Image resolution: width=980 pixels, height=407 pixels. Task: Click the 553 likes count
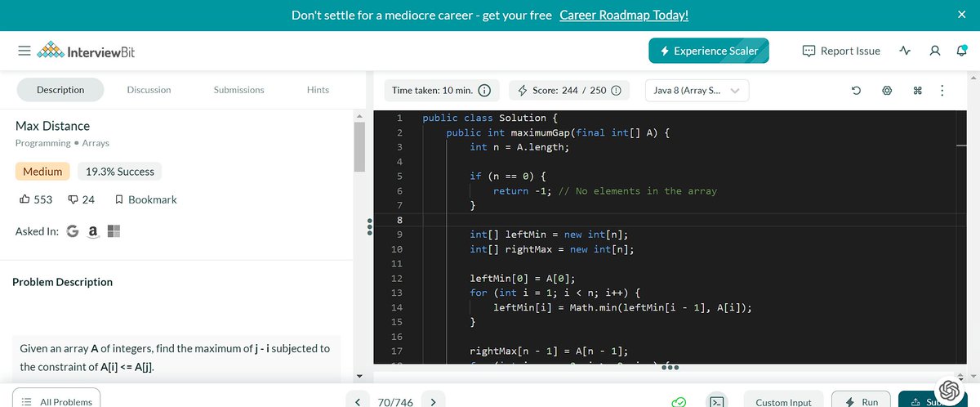pyautogui.click(x=43, y=199)
